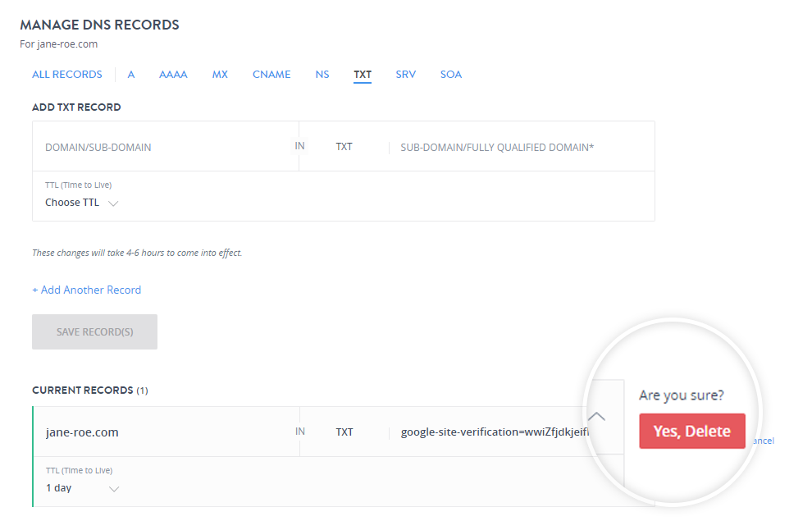
Task: Click the SAVE RECORD(S) button
Action: click(x=95, y=331)
